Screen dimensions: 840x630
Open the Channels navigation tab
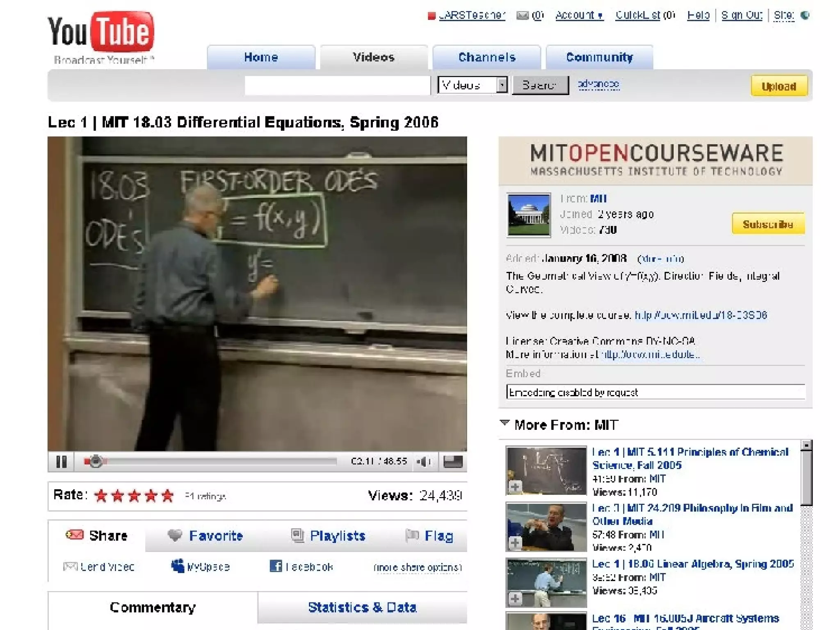click(x=486, y=57)
